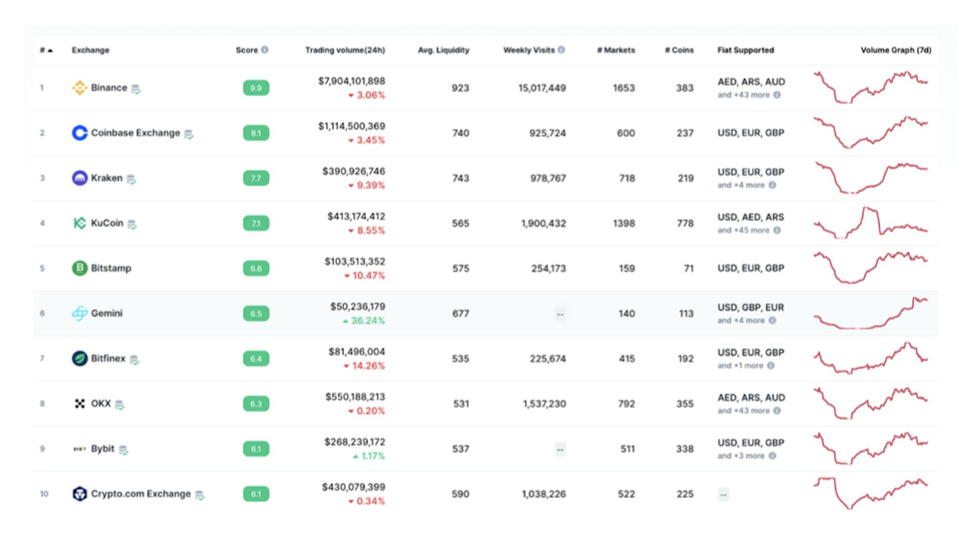This screenshot has height=556, width=980.
Task: Click info icon after Binance's +43 more
Action: [x=777, y=95]
